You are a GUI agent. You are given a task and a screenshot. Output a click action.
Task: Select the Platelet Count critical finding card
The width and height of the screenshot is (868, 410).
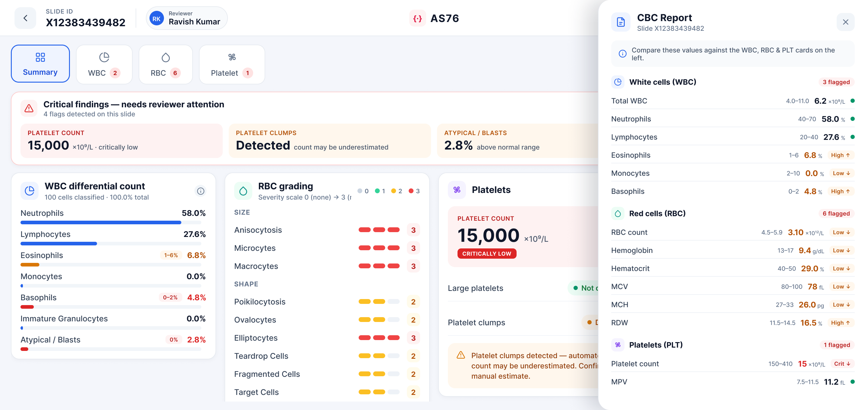pos(121,141)
